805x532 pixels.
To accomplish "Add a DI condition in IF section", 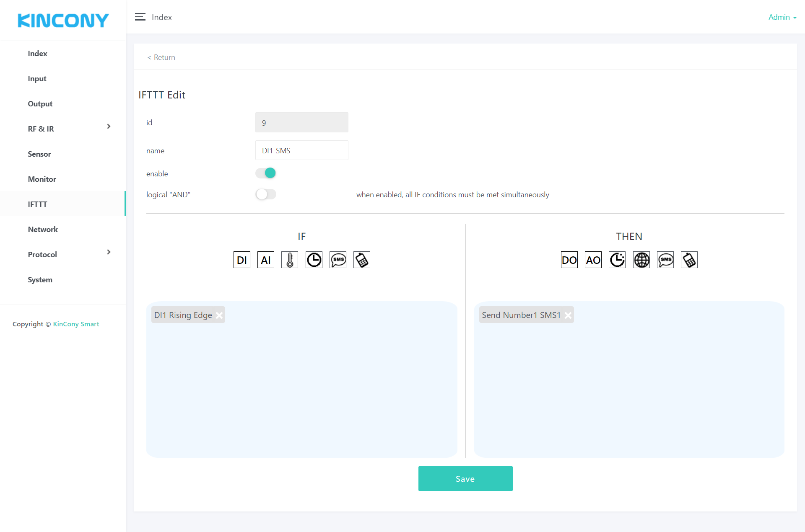I will [x=241, y=260].
